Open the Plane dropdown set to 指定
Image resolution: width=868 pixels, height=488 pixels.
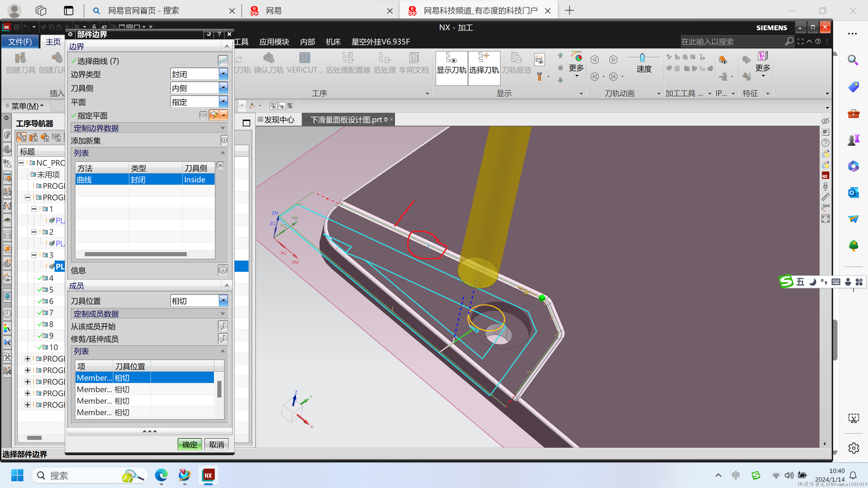[223, 102]
